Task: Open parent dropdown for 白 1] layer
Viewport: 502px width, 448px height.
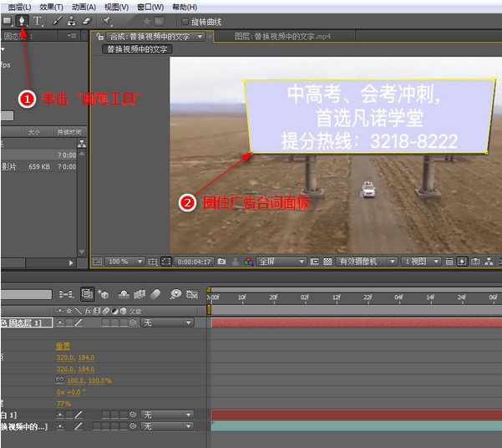Action: click(x=167, y=415)
